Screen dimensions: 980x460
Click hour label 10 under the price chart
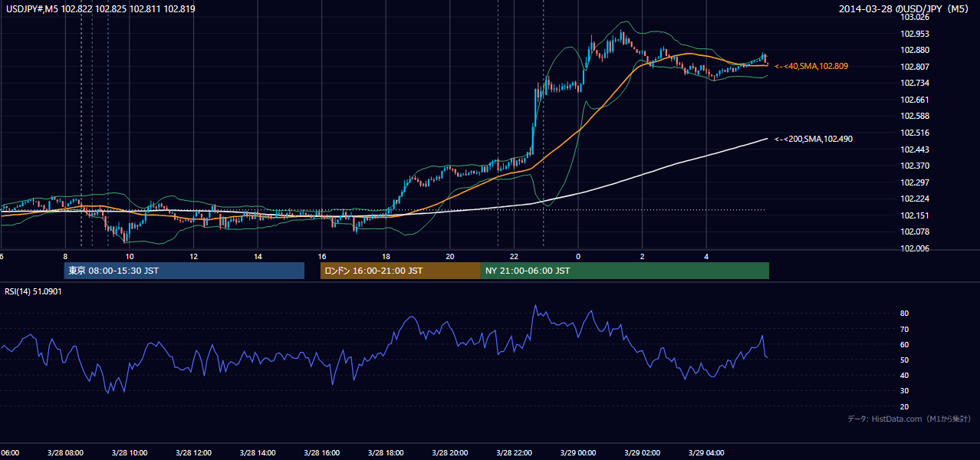click(x=130, y=256)
